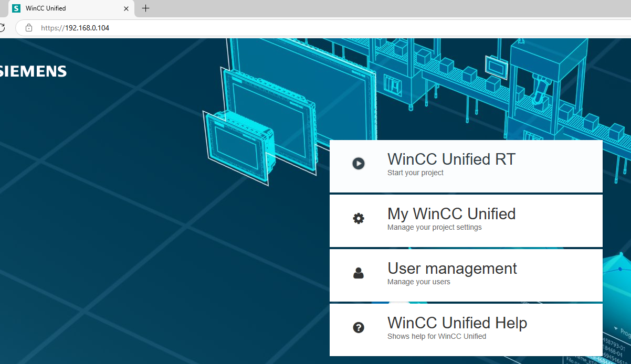
Task: Open a new browser tab with plus button
Action: 146,8
